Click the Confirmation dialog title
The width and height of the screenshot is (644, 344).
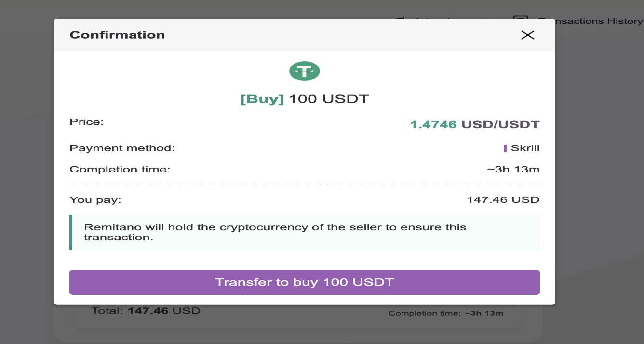click(x=117, y=35)
